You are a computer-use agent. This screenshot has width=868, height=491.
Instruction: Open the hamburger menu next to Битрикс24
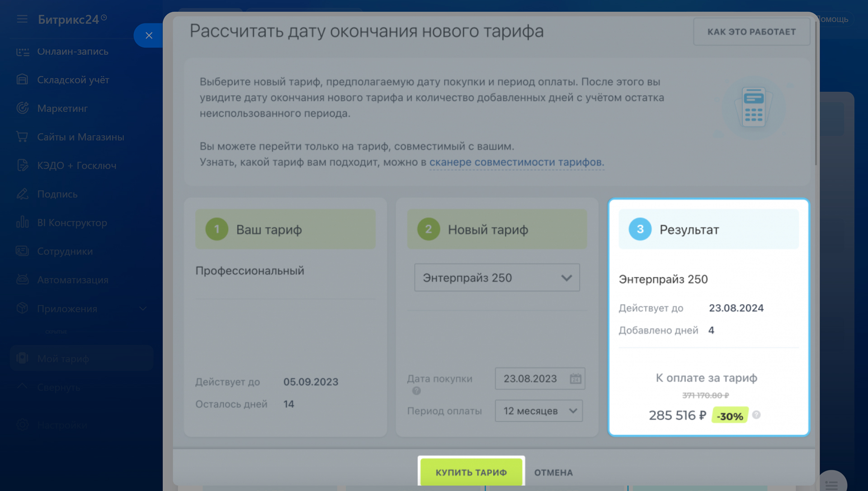pyautogui.click(x=22, y=19)
